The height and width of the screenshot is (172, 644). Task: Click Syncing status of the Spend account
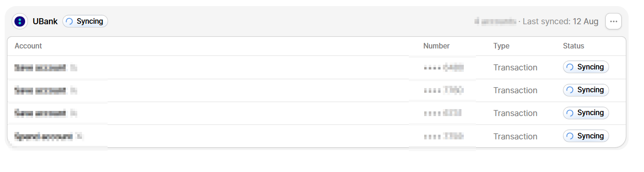click(586, 136)
